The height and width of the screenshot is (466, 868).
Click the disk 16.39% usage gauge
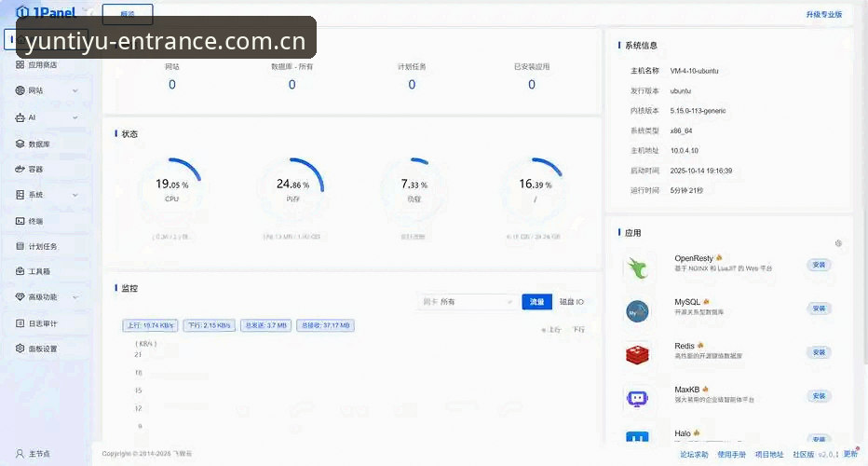(x=535, y=189)
